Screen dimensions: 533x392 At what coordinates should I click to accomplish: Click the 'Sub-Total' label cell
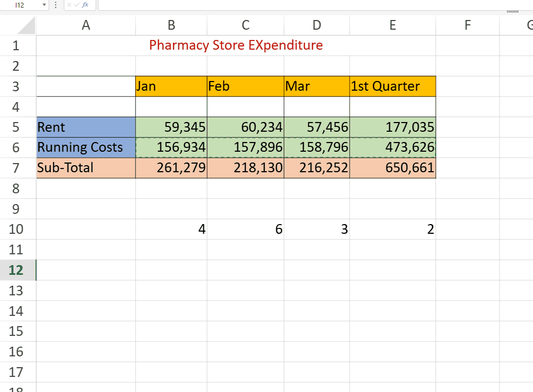click(x=86, y=168)
